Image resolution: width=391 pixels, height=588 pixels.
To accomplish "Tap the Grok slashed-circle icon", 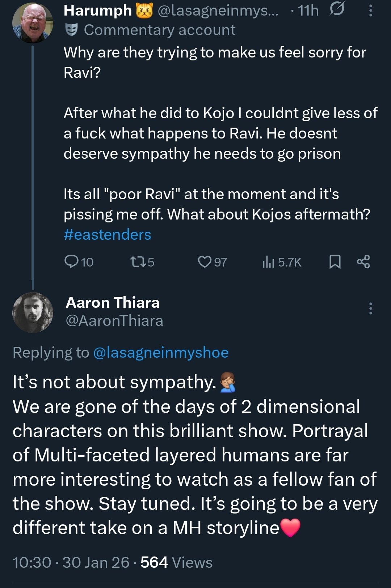I will point(336,9).
